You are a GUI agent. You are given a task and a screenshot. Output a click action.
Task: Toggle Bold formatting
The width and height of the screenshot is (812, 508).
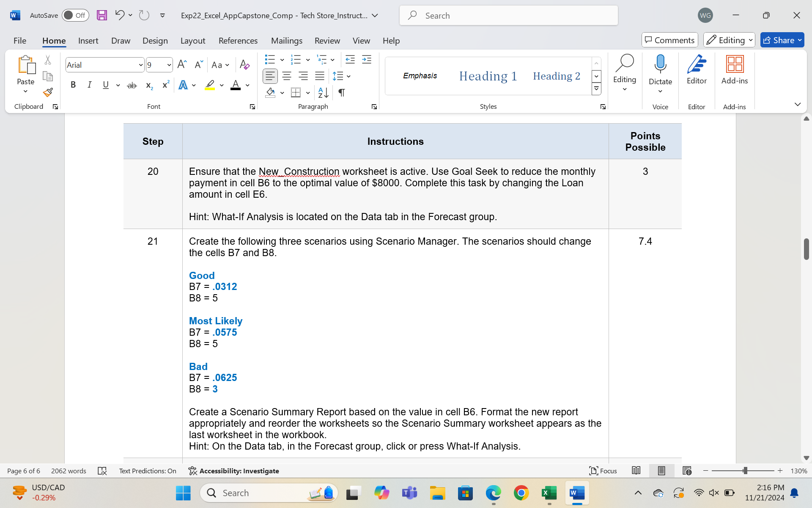(73, 85)
